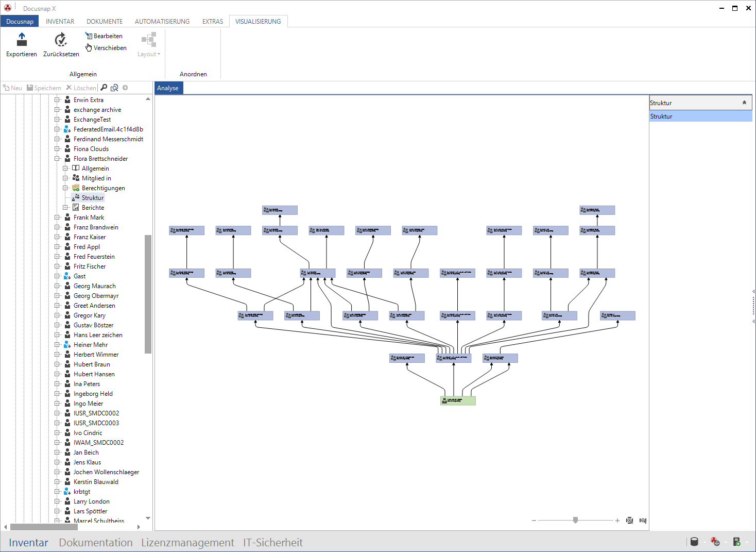The width and height of the screenshot is (756, 552).
Task: Click the zoom in plus icon
Action: click(x=617, y=521)
